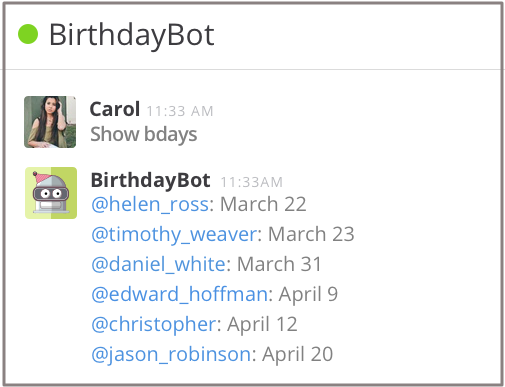Open the @edward_hoffman mention
The height and width of the screenshot is (387, 505).
coord(179,294)
